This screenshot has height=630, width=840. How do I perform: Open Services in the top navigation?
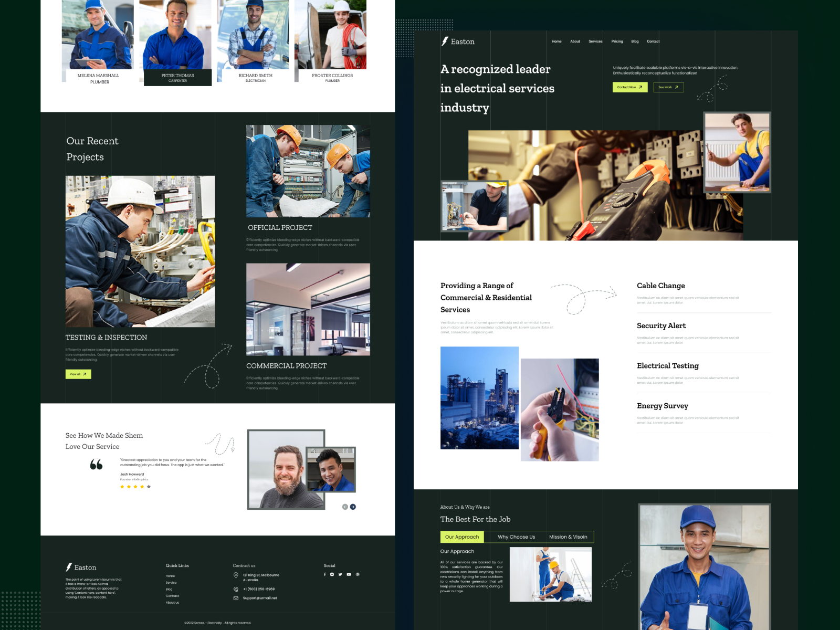[595, 41]
